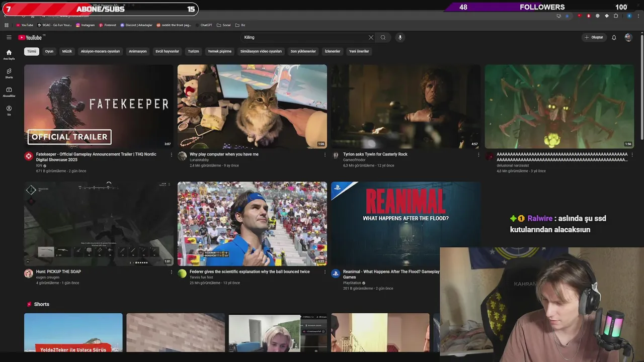Select the Oyun filter chip
Screen dimensions: 644x362
49,51
